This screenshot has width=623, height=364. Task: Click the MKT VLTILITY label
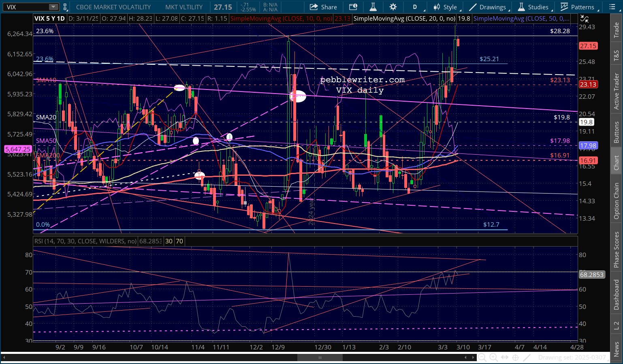coord(184,7)
